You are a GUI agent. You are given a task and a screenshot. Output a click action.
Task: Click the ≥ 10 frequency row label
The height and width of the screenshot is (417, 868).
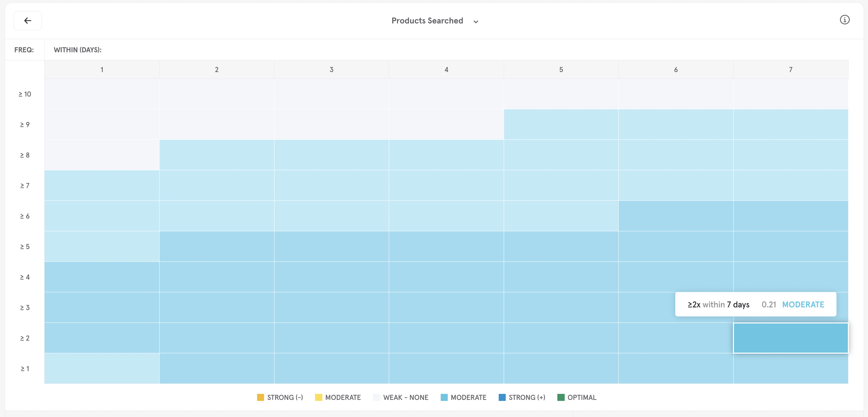24,94
